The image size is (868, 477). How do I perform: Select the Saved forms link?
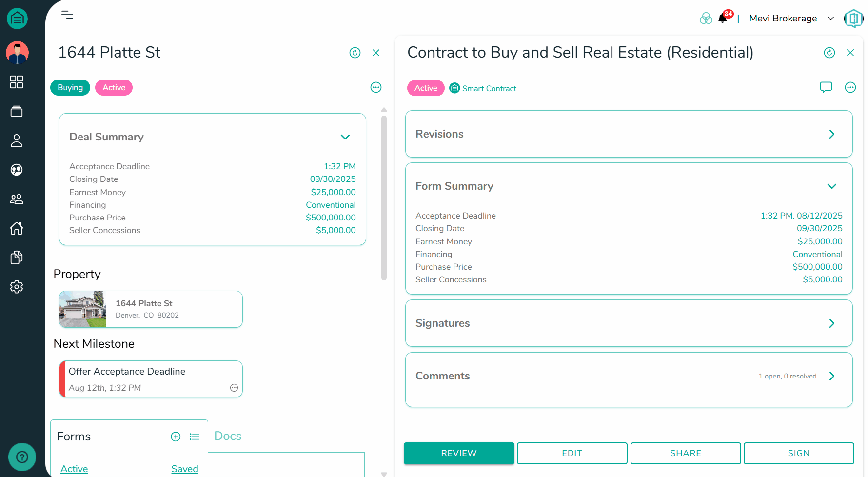(185, 469)
